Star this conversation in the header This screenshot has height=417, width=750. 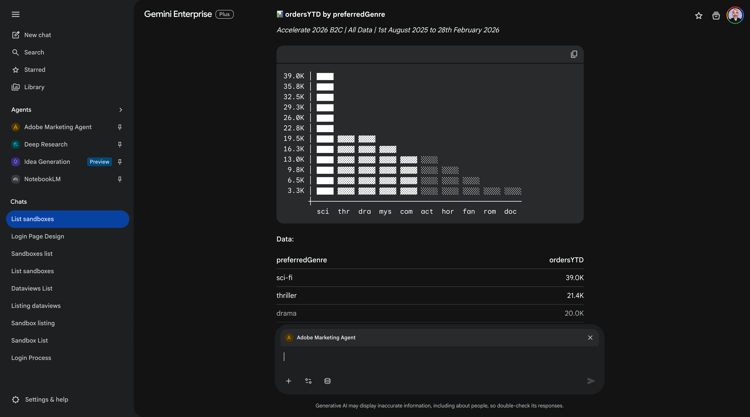[699, 16]
